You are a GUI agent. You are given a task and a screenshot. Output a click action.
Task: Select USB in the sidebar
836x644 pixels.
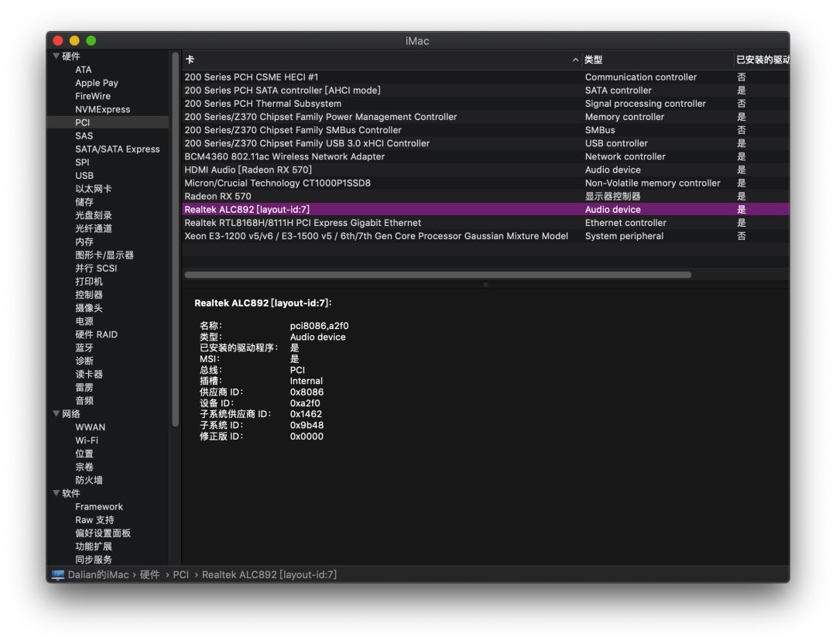84,176
